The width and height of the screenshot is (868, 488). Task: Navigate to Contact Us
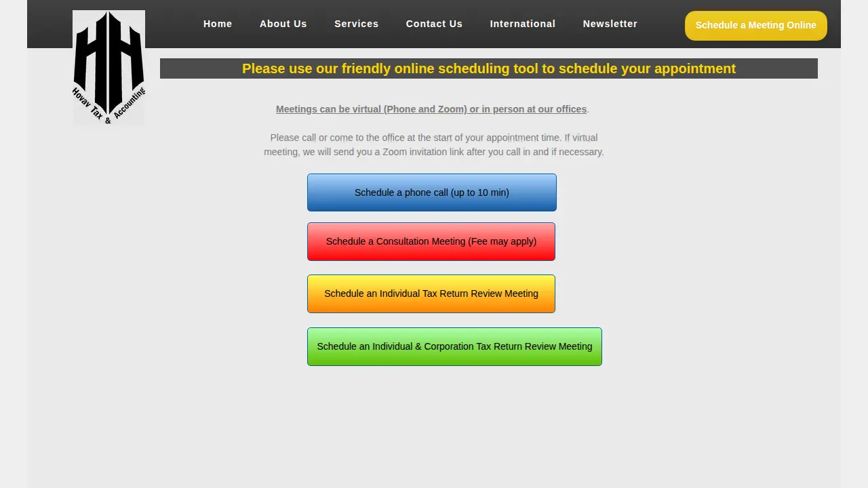click(434, 24)
